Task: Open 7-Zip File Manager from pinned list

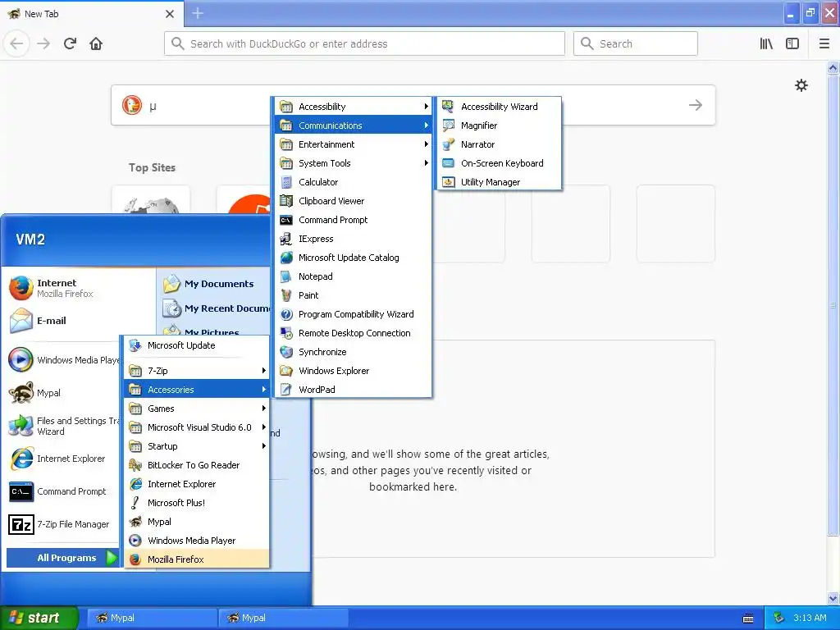Action: [62, 524]
